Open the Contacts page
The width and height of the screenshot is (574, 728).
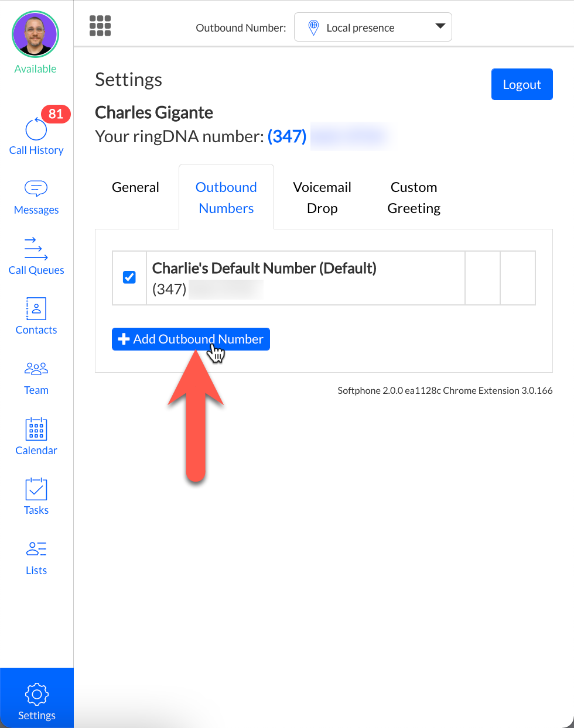pyautogui.click(x=36, y=317)
